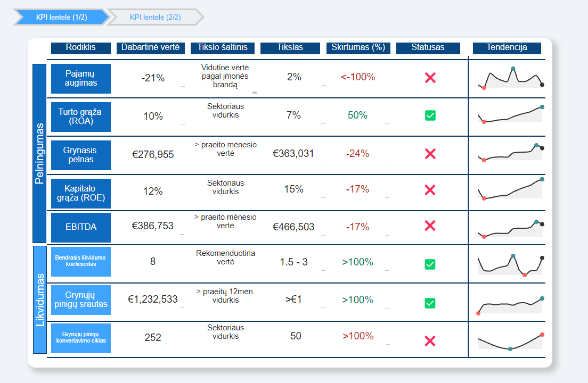
Task: Switch to KPI lentelė (2/2) tab
Action: click(155, 17)
